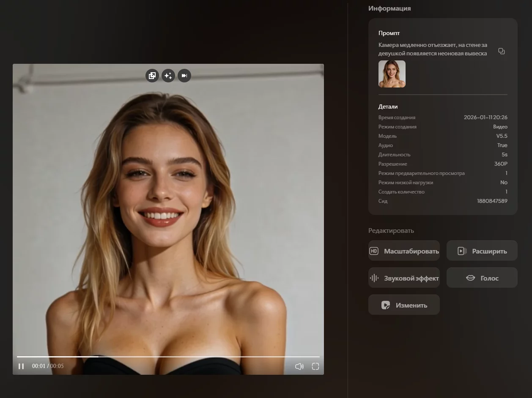Click the 360P resolution value
The height and width of the screenshot is (398, 532).
pos(500,164)
